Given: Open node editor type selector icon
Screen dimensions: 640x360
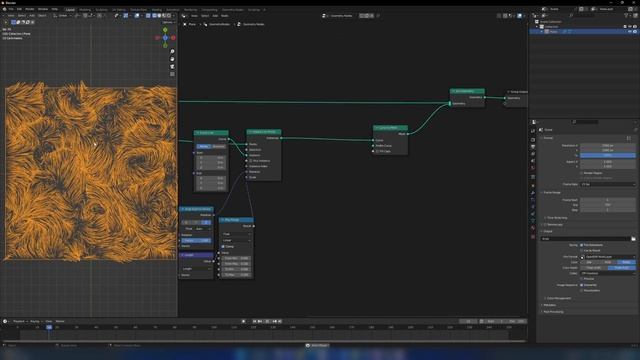Looking at the screenshot, I should click(x=184, y=16).
